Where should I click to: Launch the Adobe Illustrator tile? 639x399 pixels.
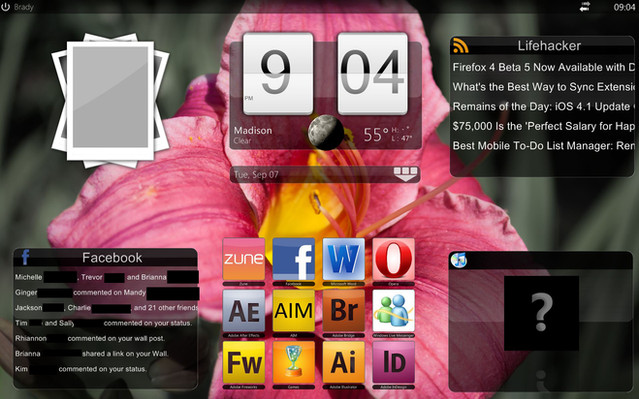[344, 363]
